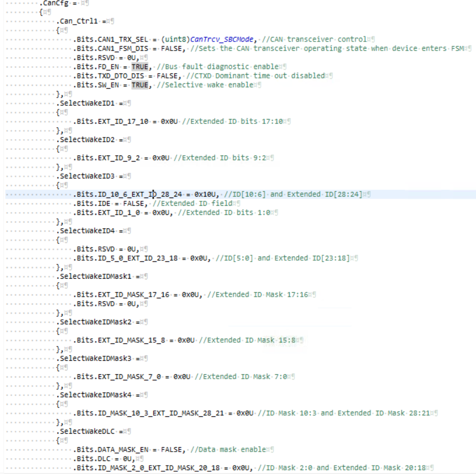
Task: Click the 'Extended ID bits 17:10' comment
Action: click(232, 122)
